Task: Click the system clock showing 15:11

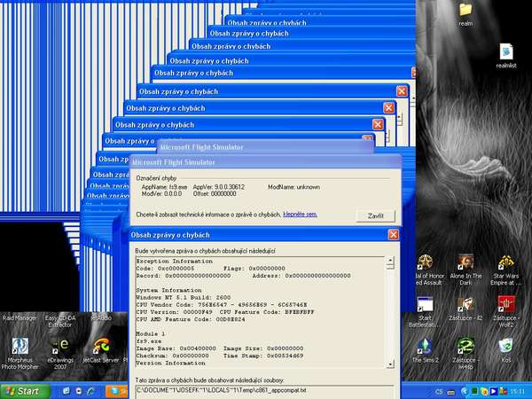Action: (x=515, y=390)
